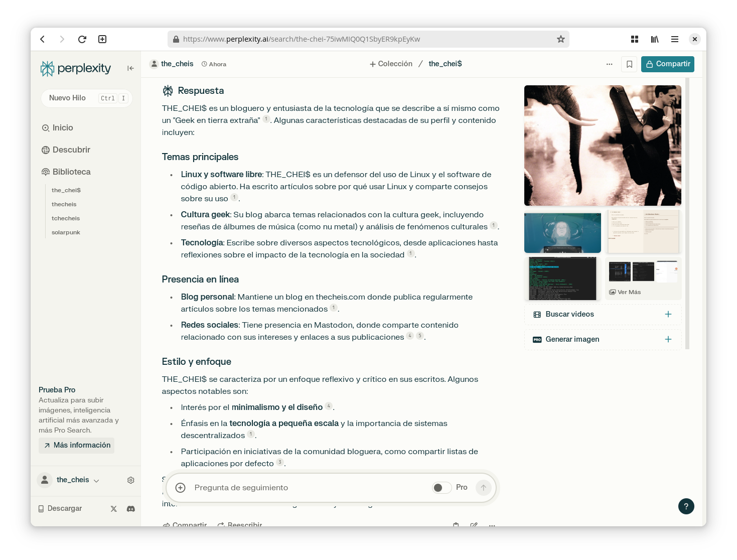Collapse the sidebar with the arrow icon
This screenshot has width=737, height=560.
point(130,68)
